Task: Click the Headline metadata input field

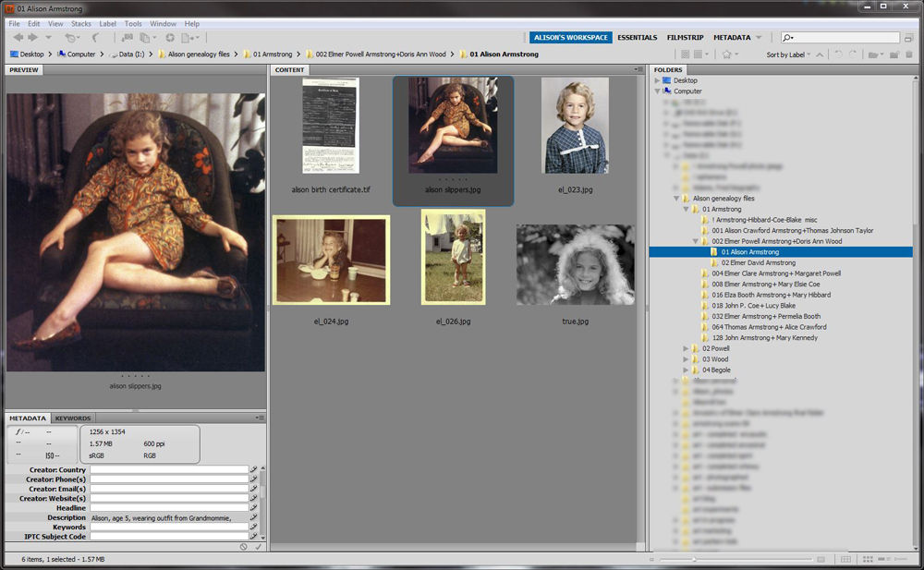Action: pyautogui.click(x=169, y=508)
